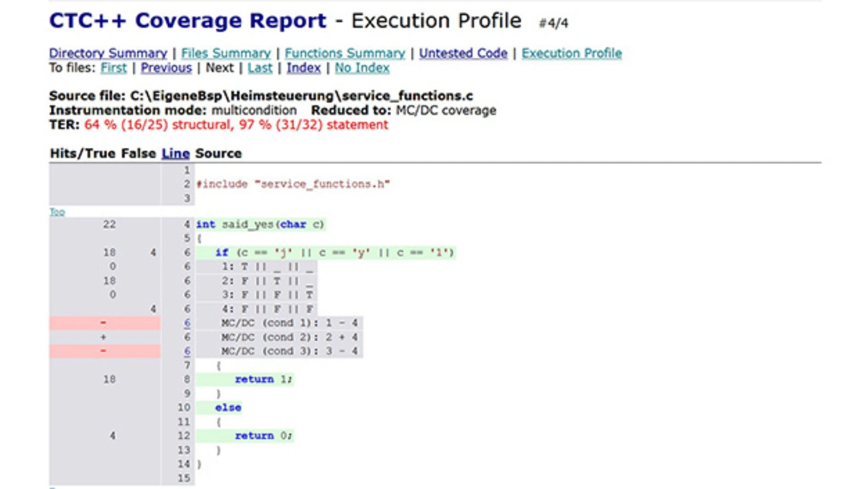868x489 pixels.
Task: Open the Directory Summary link
Action: tap(108, 53)
